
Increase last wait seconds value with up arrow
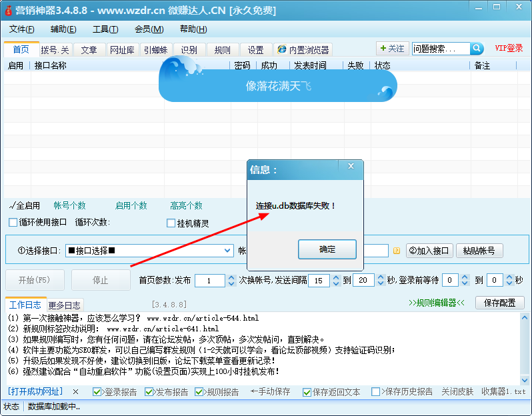(x=509, y=277)
